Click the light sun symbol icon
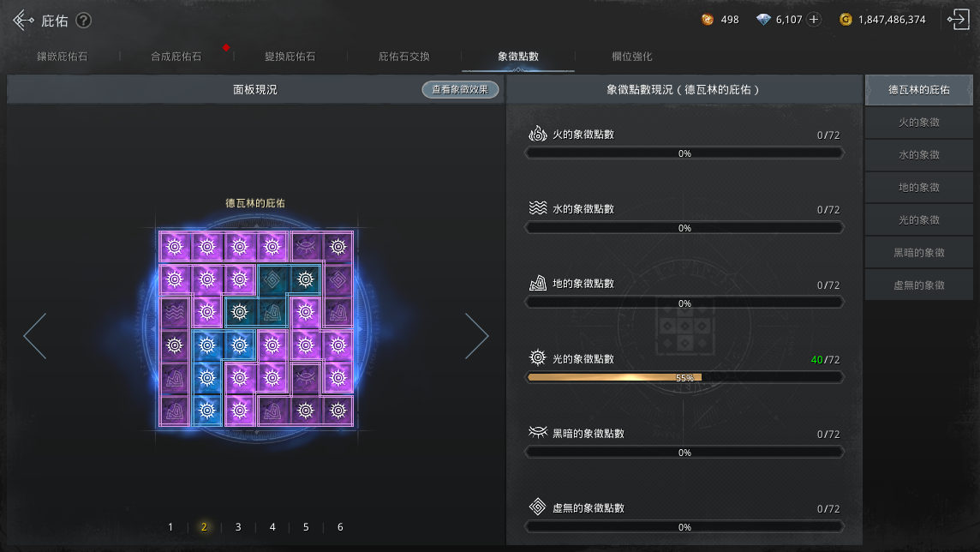Image resolution: width=980 pixels, height=552 pixels. [537, 357]
